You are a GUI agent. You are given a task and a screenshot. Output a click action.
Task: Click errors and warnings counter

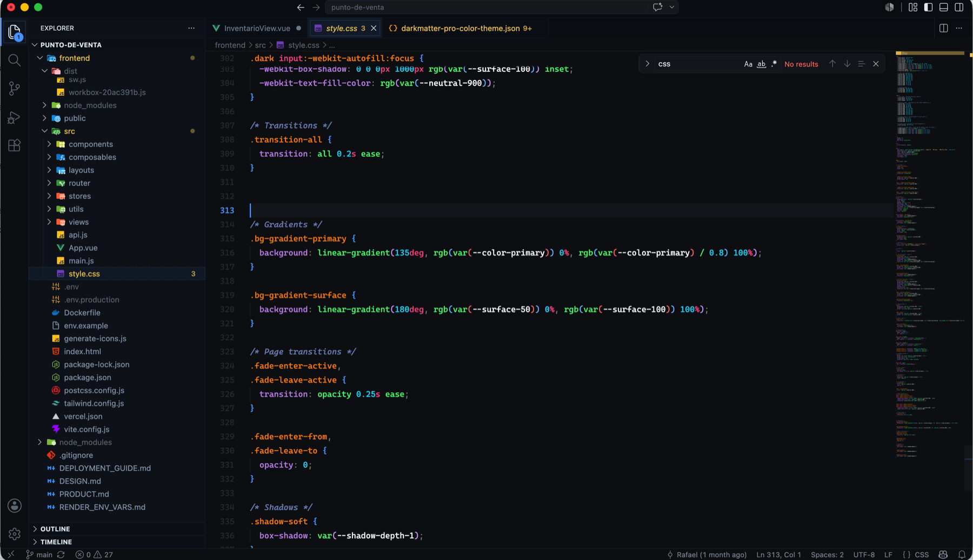pyautogui.click(x=95, y=555)
